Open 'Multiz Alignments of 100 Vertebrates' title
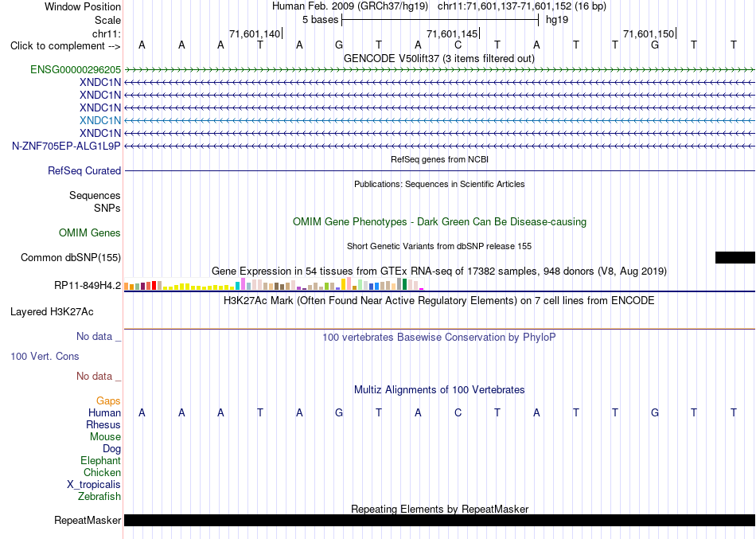Image resolution: width=756 pixels, height=539 pixels. click(x=439, y=389)
